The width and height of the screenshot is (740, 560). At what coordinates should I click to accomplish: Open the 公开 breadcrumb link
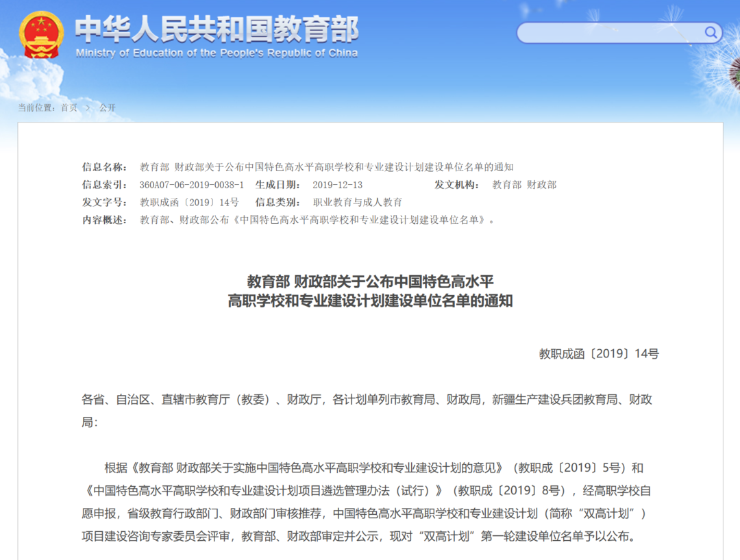[x=107, y=108]
